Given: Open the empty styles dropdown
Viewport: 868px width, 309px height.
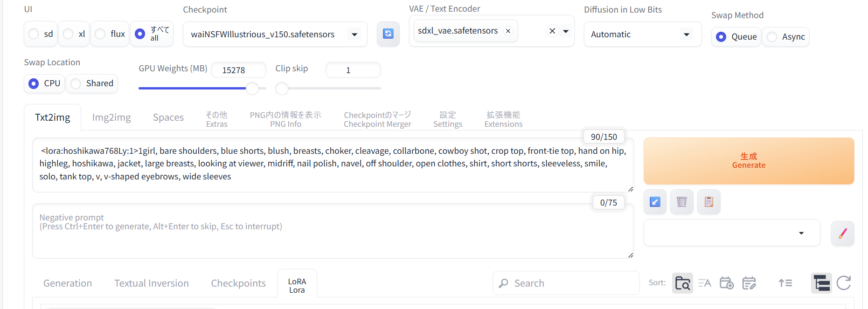Looking at the screenshot, I should pos(731,233).
